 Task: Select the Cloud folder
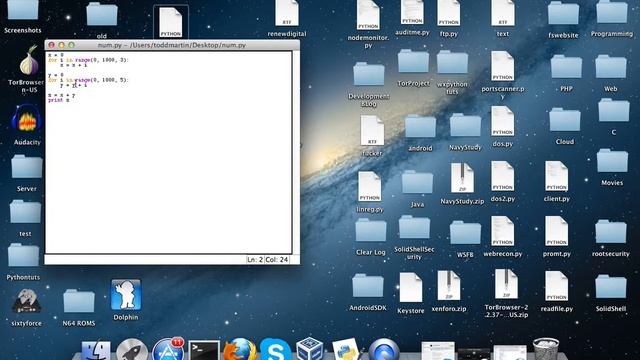(564, 120)
